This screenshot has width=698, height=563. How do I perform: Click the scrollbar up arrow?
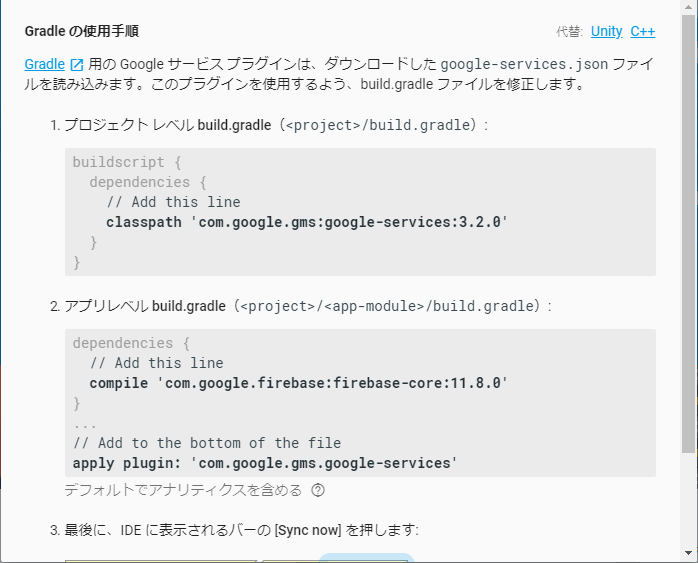689,8
